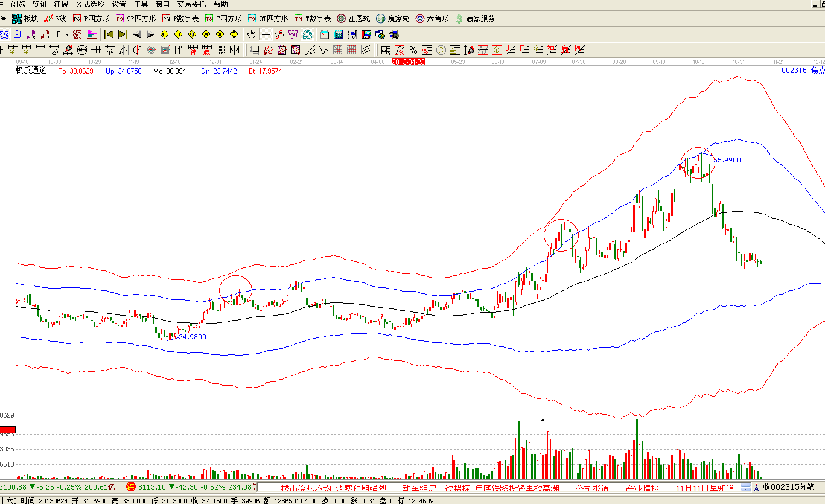Click the 2013-04-23 date marker on timeline
Screen dimensions: 825x504
[409, 62]
